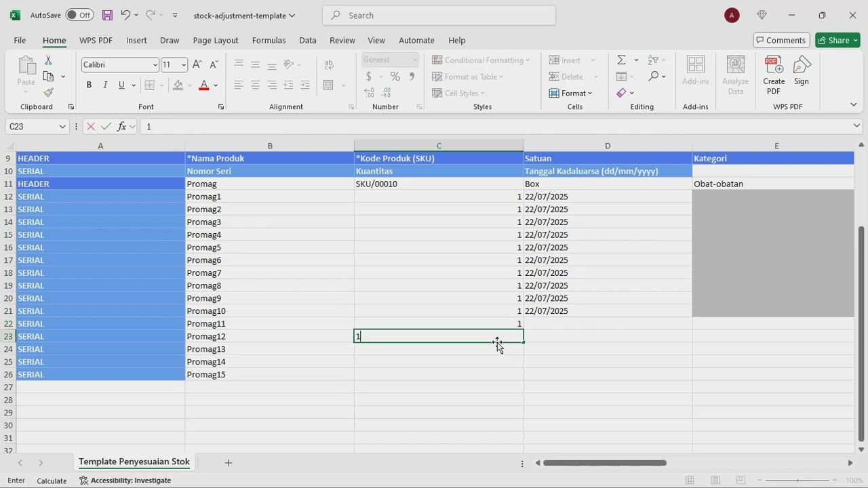Cancel the cell entry with formula bar X

(91, 127)
